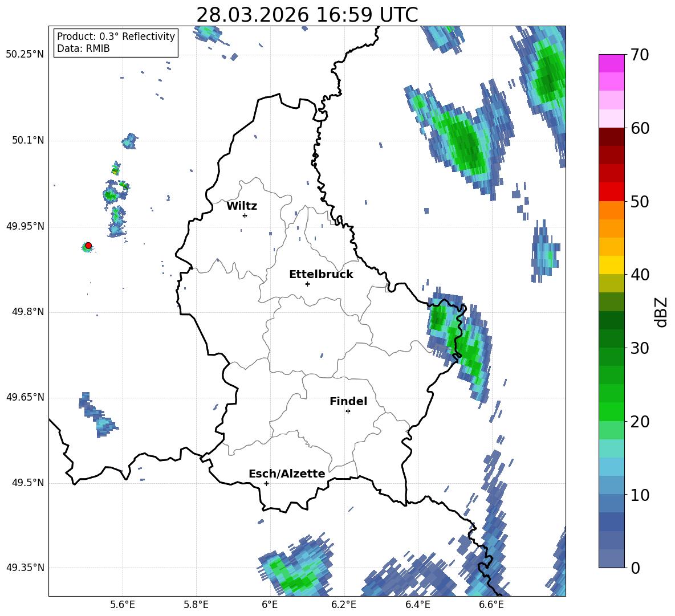The height and width of the screenshot is (616, 675).
Task: Click the 49.95°N latitude label
Action: [x=25, y=226]
